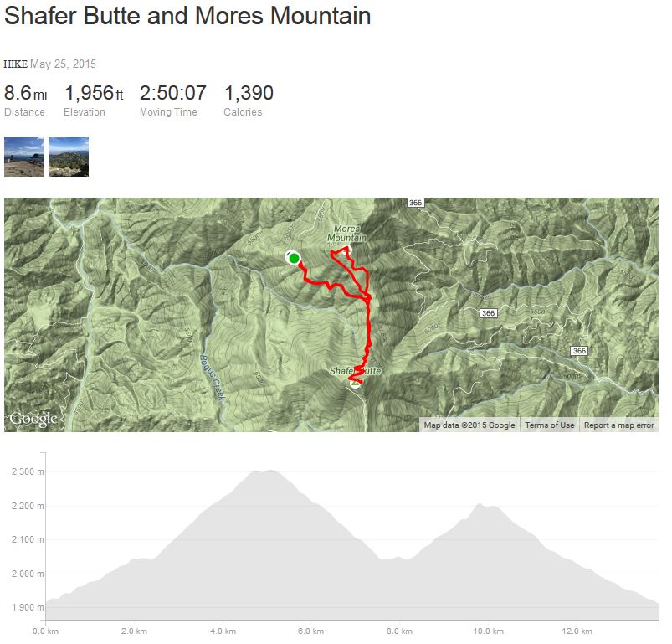The height and width of the screenshot is (644, 672).
Task: Click the HIKE activity type label
Action: click(x=16, y=64)
